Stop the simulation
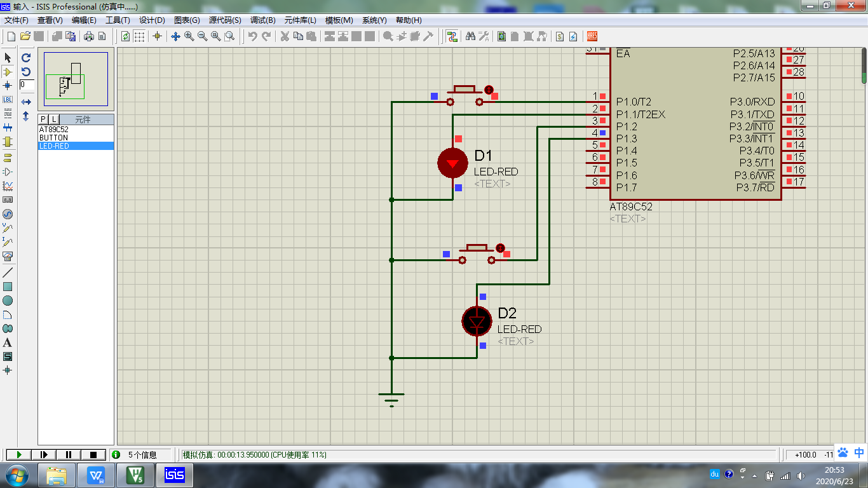Viewport: 868px width, 488px height. [93, 454]
